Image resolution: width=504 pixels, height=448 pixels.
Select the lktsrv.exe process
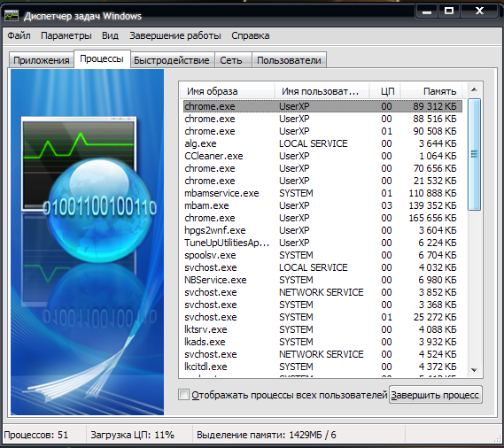(x=322, y=329)
